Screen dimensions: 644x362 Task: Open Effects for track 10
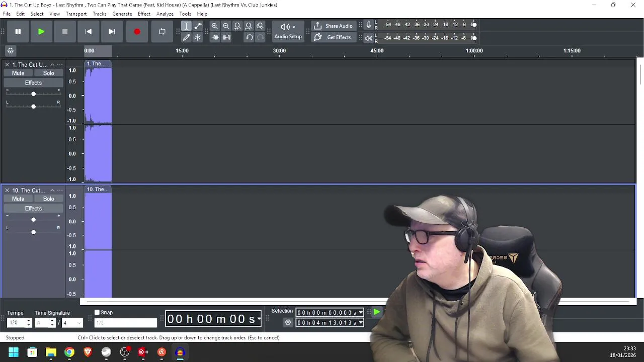33,208
